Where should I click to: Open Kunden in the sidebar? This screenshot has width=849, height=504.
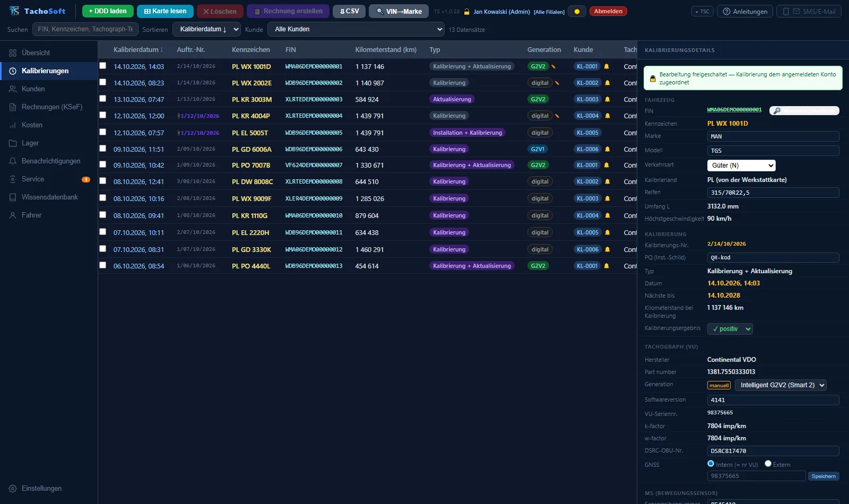49,89
